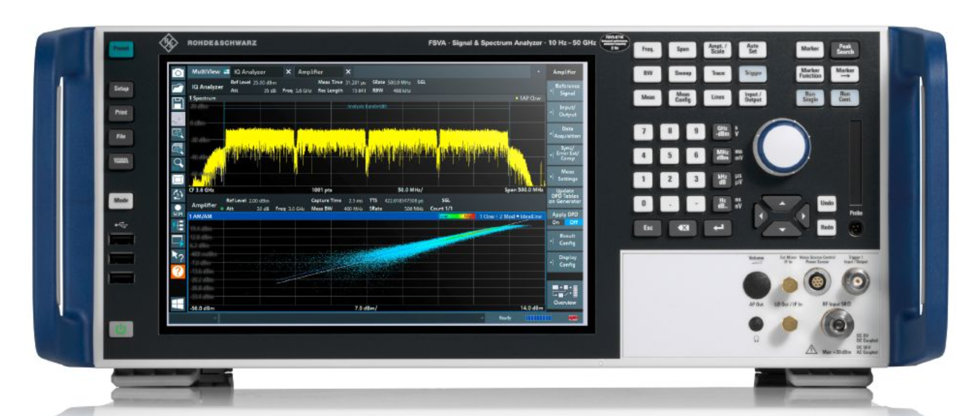This screenshot has height=416, width=980.
Task: Push the Marker Function key
Action: [x=810, y=73]
